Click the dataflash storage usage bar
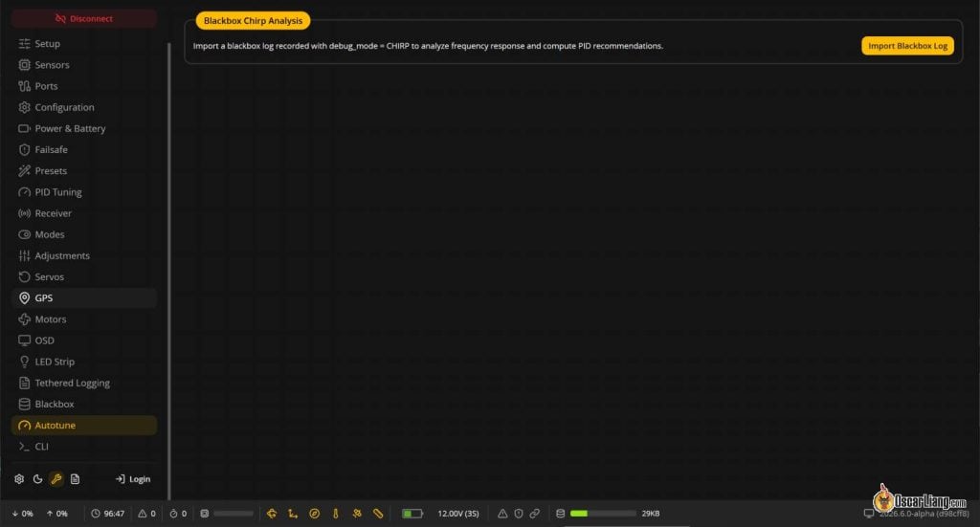 pos(603,514)
